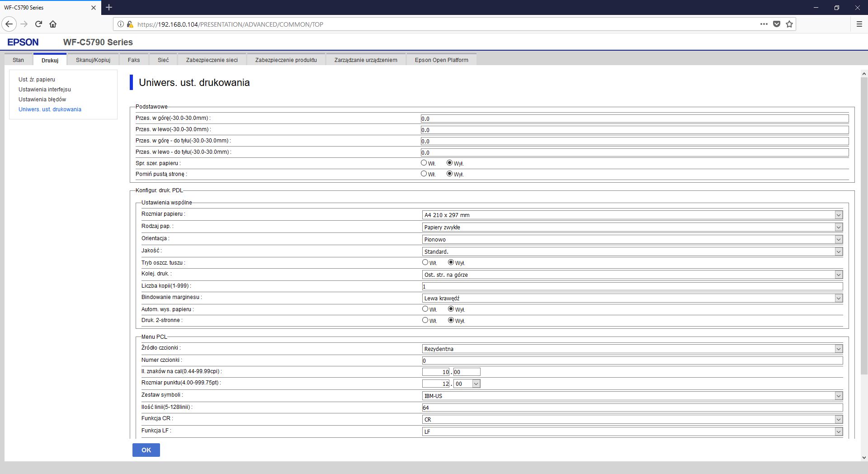Click the EPSON logo
Viewport: 868px width, 474px height.
[23, 42]
